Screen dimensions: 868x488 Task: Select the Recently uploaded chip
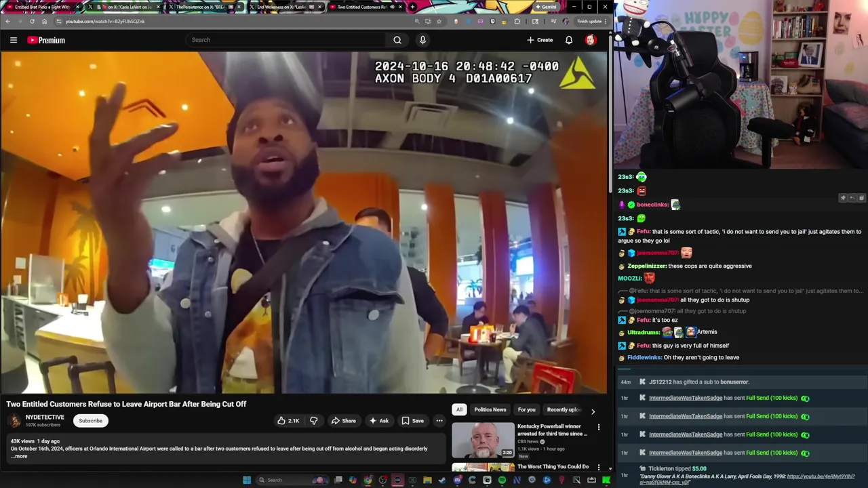[564, 409]
